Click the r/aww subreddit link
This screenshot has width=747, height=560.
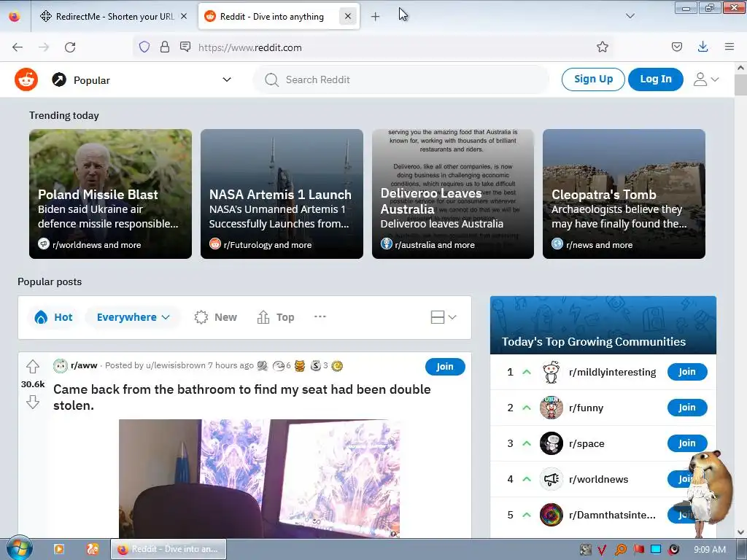tap(84, 365)
